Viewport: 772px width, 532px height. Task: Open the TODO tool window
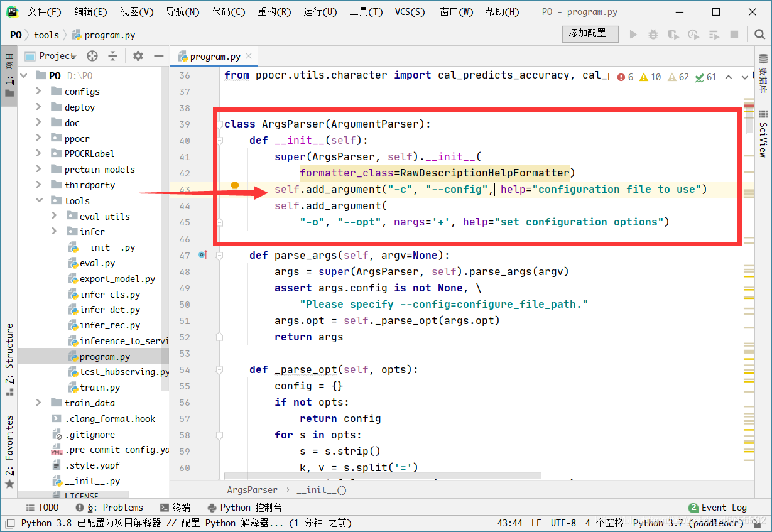click(x=42, y=508)
